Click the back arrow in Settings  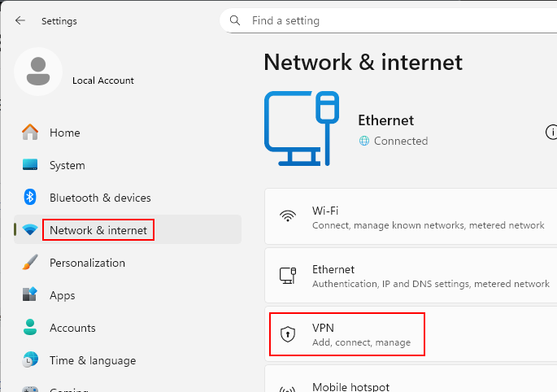coord(20,20)
